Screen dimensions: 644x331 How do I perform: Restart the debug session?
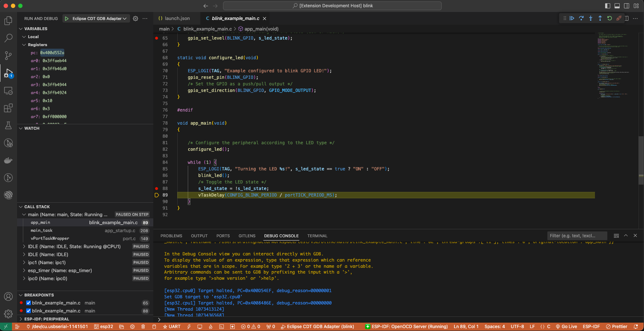609,18
